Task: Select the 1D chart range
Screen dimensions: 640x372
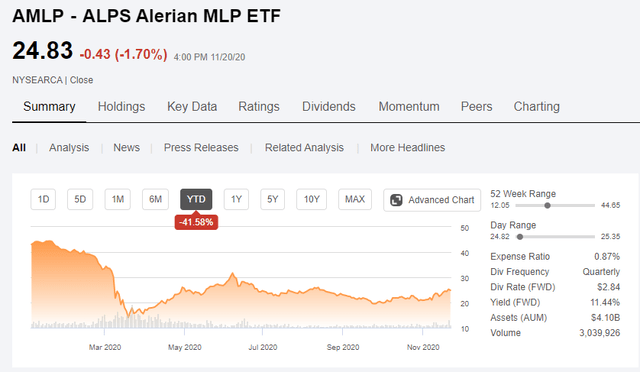Action: click(x=43, y=199)
